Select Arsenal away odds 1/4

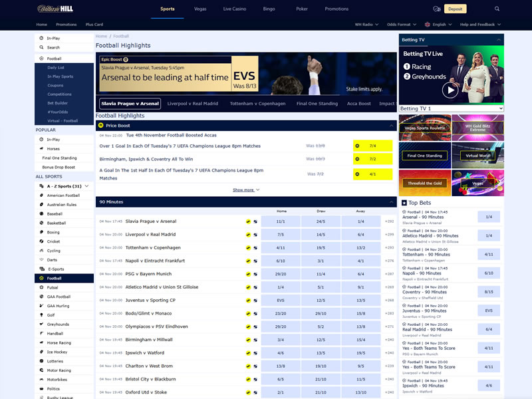click(x=360, y=221)
